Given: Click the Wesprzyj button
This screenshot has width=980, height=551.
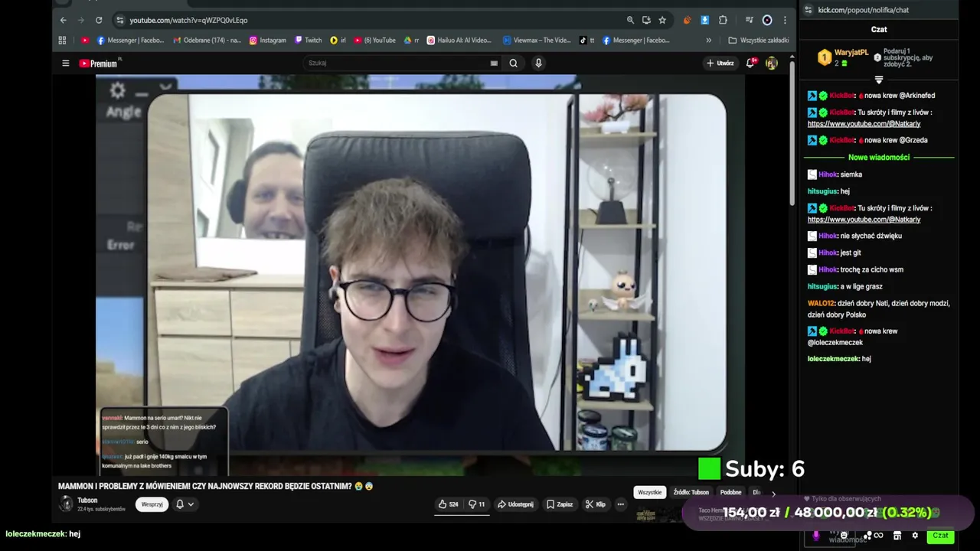Looking at the screenshot, I should pos(152,504).
